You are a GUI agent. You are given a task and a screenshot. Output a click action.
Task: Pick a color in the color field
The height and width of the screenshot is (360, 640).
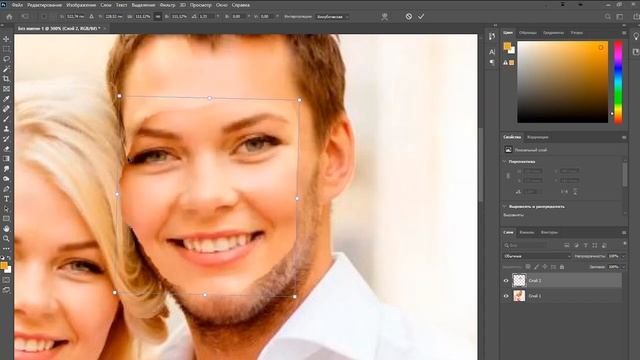(x=562, y=82)
